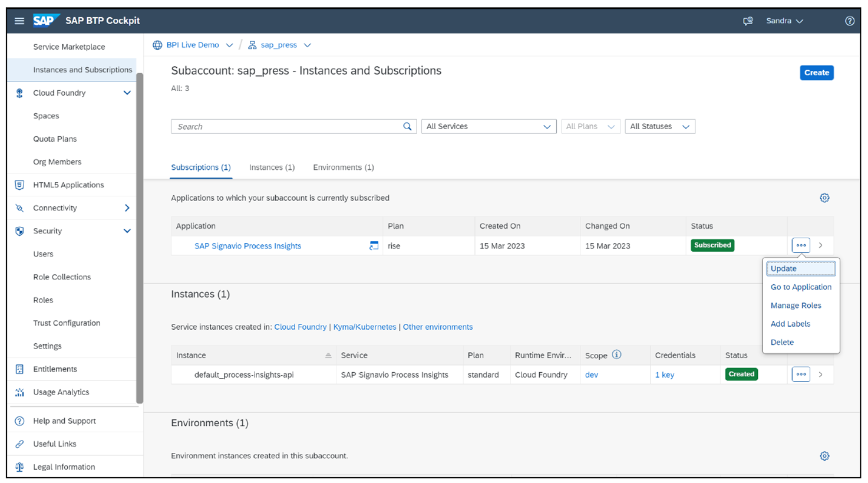Click the search magnifier icon
This screenshot has height=483, width=868.
coord(407,127)
